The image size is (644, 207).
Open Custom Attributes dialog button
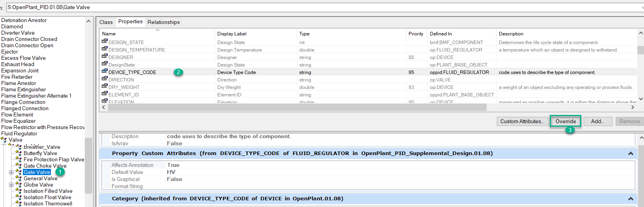point(522,122)
